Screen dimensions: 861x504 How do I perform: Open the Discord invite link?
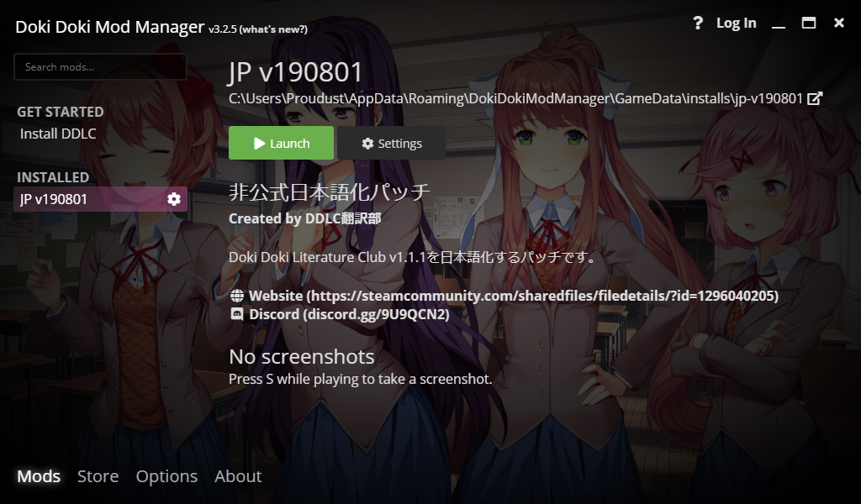pos(349,314)
